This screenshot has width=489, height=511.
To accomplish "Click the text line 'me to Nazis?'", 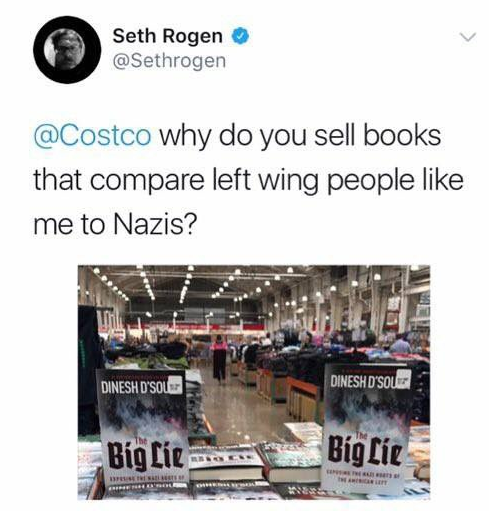I will (115, 224).
